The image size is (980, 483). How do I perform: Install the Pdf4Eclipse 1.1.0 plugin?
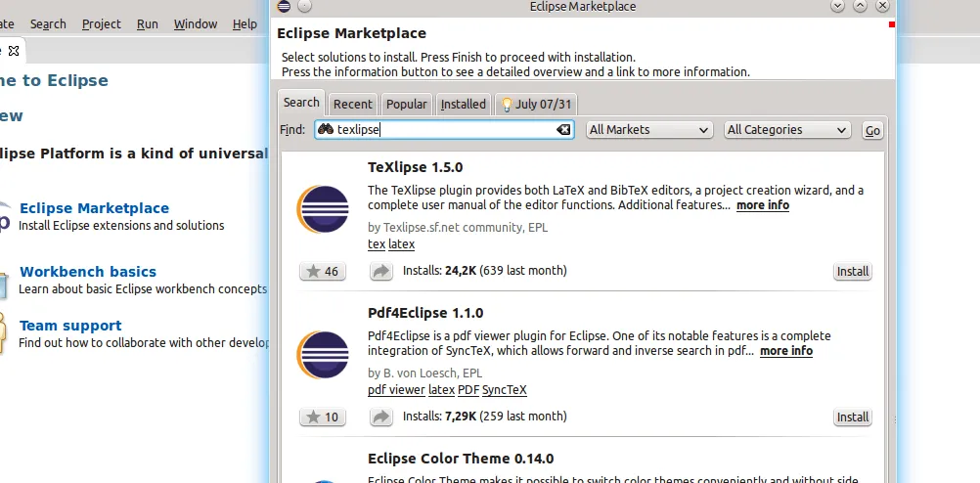852,417
